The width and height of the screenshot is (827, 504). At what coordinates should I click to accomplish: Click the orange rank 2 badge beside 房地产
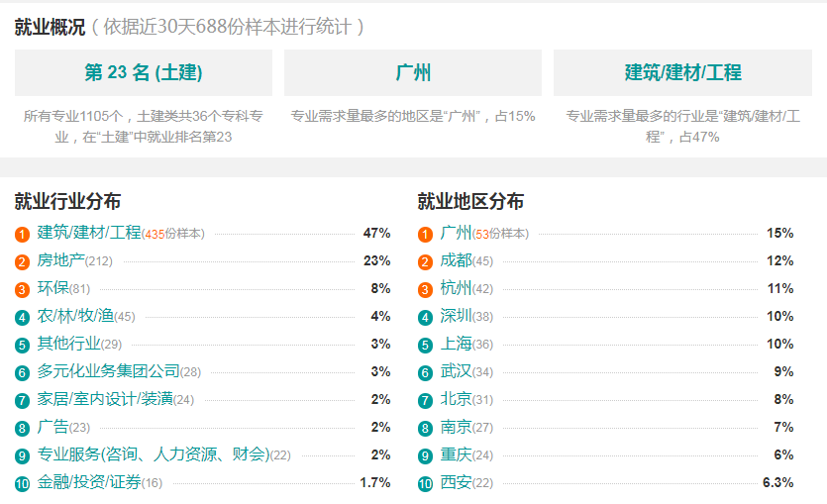pyautogui.click(x=22, y=262)
